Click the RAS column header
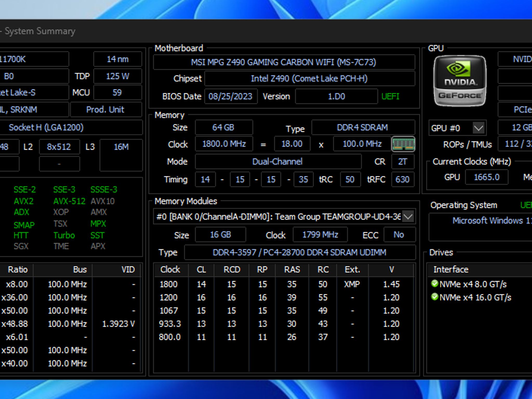 (x=292, y=270)
